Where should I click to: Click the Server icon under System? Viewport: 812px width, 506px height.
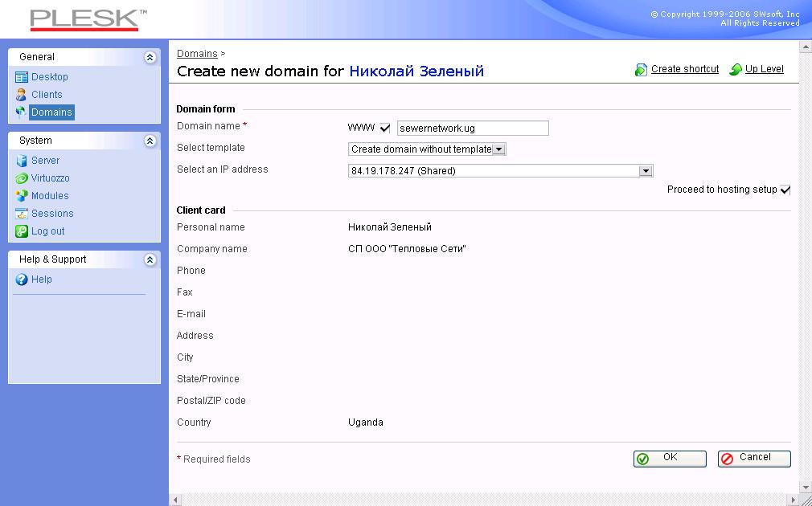tap(22, 161)
